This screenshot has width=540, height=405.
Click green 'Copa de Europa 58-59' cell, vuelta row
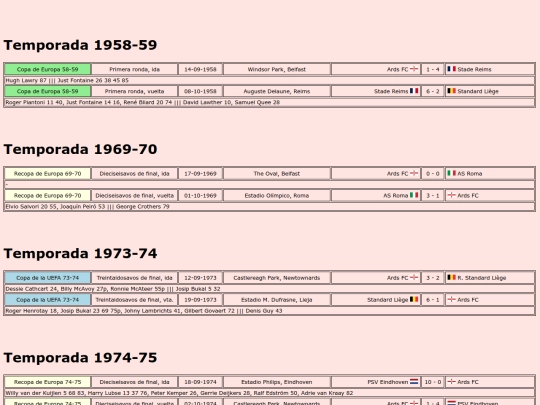pyautogui.click(x=48, y=91)
